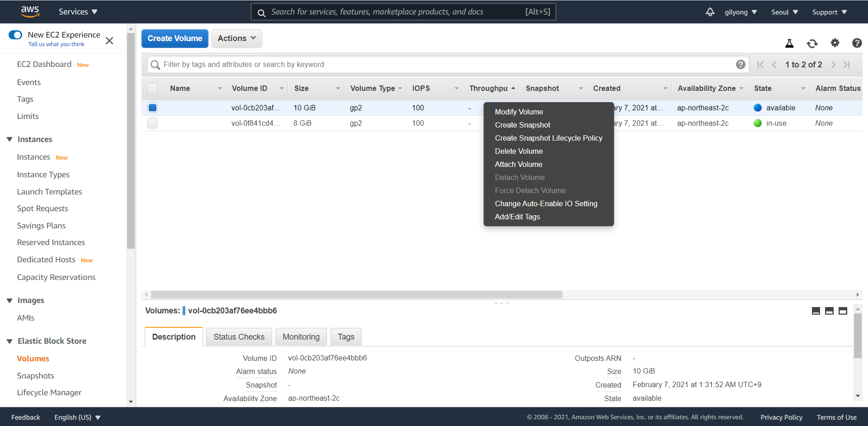Viewport: 868px width, 426px height.
Task: Open Capacity Reservations in sidebar
Action: point(56,277)
